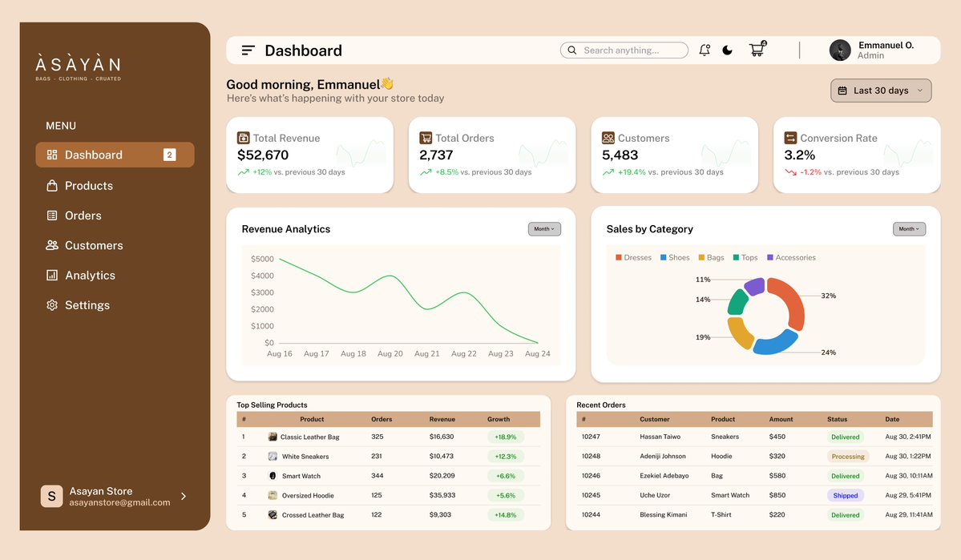Screen dimensions: 961x560
Task: Click the Growth column header
Action: click(x=499, y=419)
